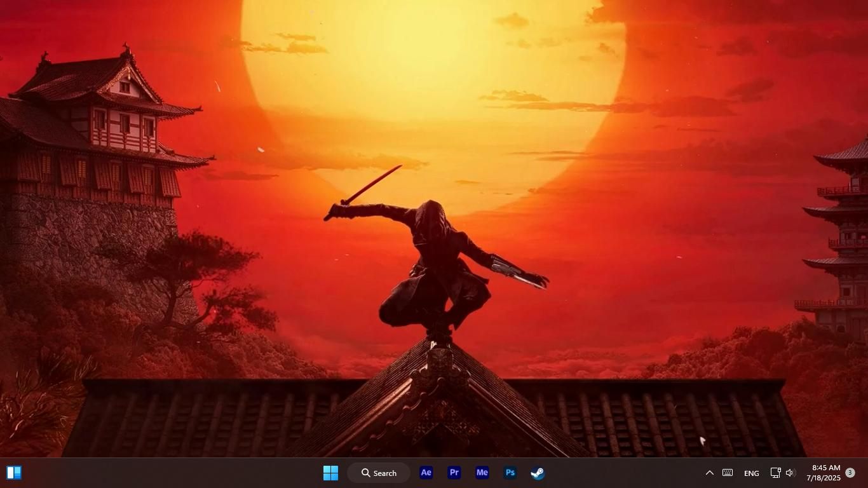Show hidden icons in system tray
The image size is (868, 488).
[710, 473]
